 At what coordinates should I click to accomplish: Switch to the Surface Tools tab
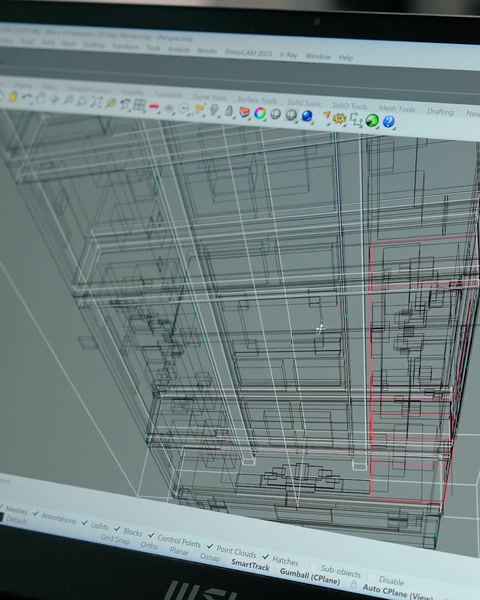[257, 100]
